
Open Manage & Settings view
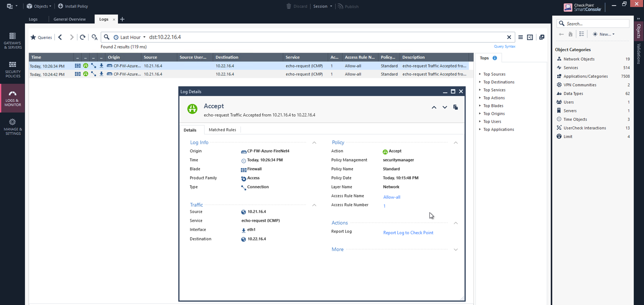pyautogui.click(x=13, y=127)
